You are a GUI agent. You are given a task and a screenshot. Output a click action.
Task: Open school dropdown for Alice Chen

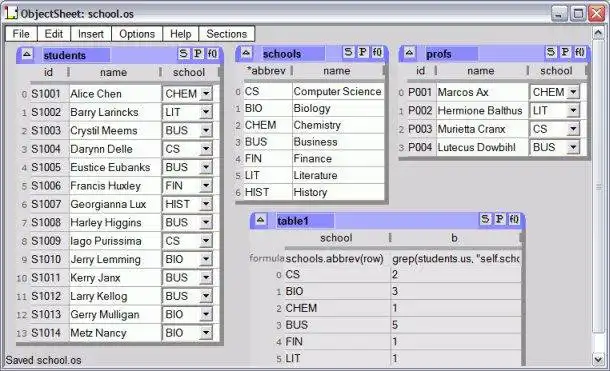click(x=206, y=94)
